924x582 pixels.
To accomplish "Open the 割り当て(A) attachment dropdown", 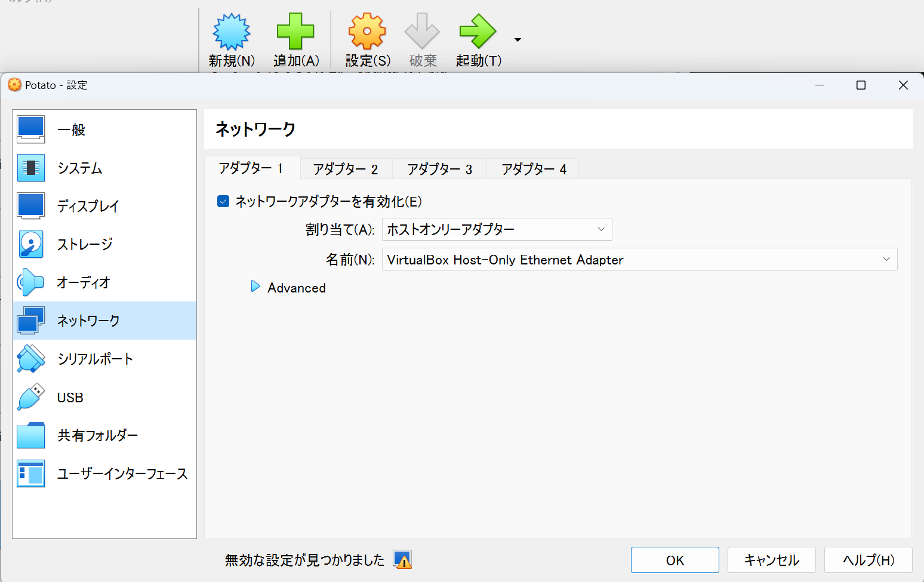I will [497, 229].
